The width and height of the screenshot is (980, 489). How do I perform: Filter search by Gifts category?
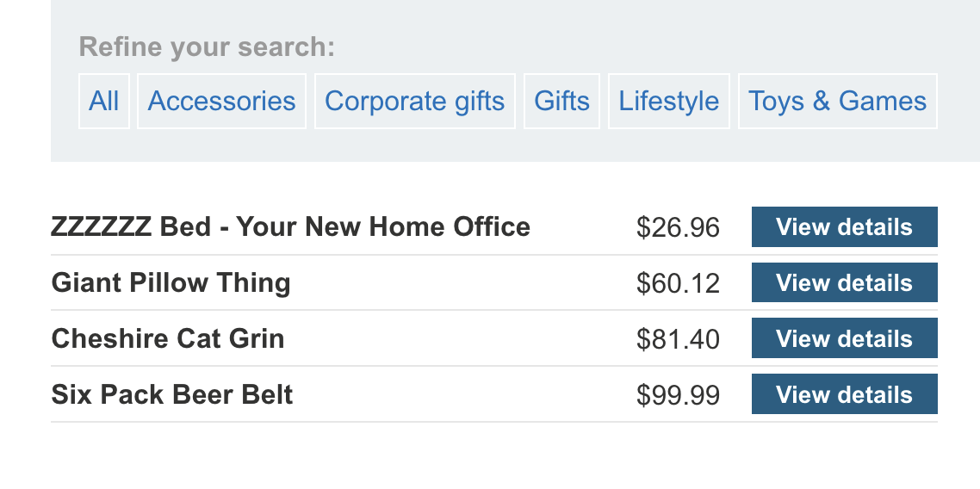[x=561, y=102]
